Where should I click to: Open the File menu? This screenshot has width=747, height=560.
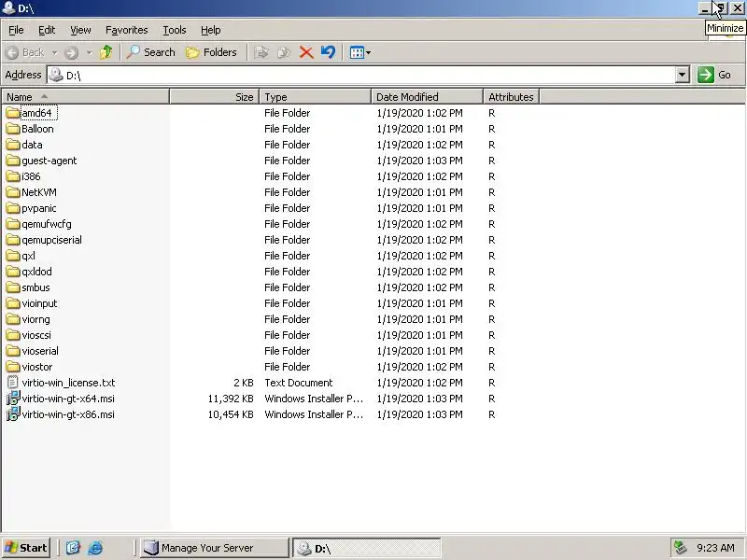click(16, 30)
